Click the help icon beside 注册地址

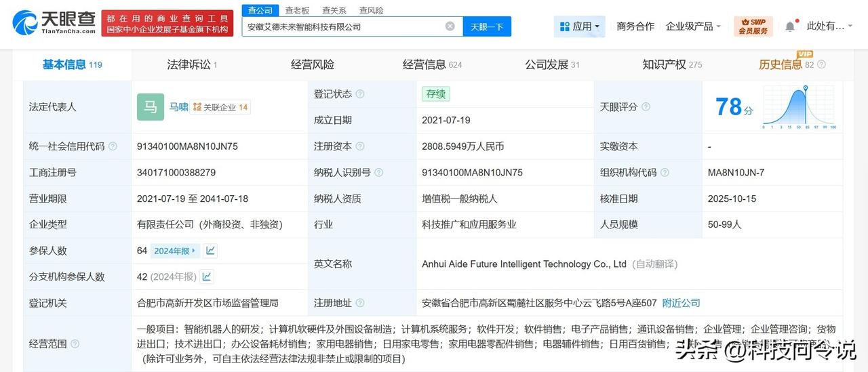tap(360, 303)
